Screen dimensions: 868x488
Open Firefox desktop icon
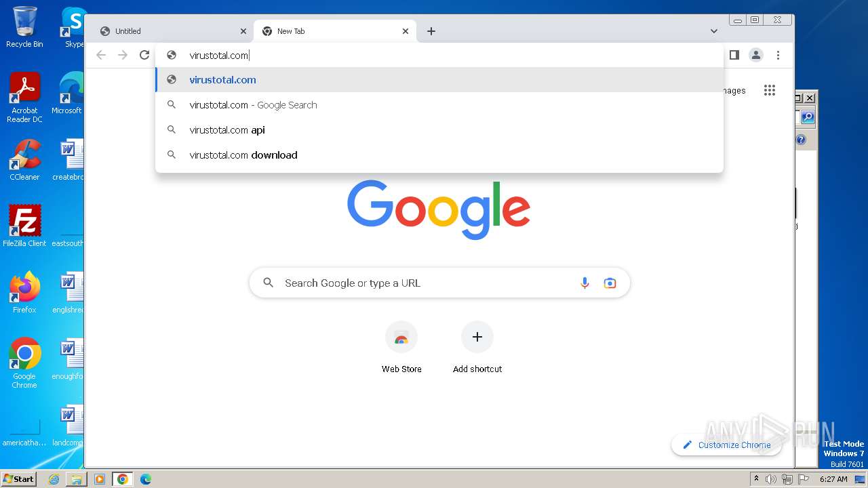[24, 293]
